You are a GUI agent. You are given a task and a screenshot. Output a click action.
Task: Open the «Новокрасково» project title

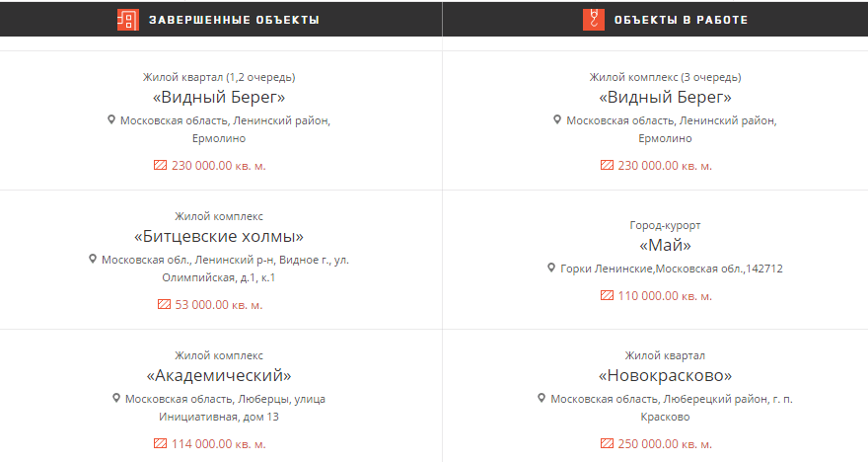coord(665,375)
